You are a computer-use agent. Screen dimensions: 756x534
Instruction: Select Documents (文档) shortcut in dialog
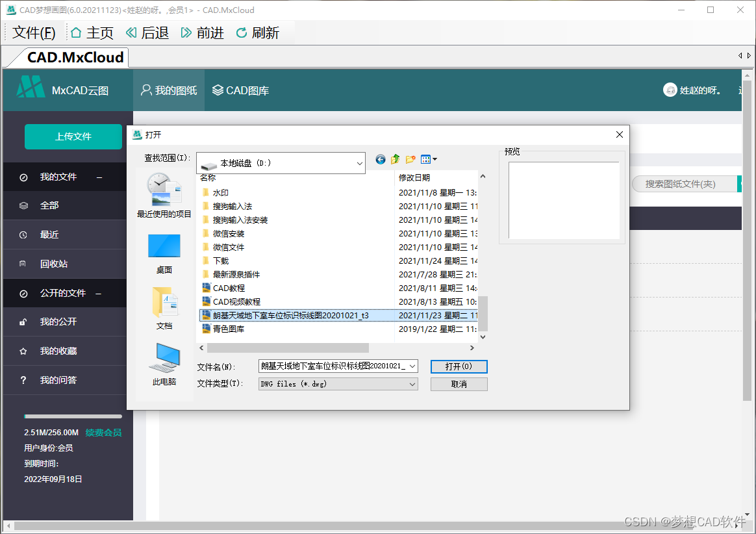164,309
